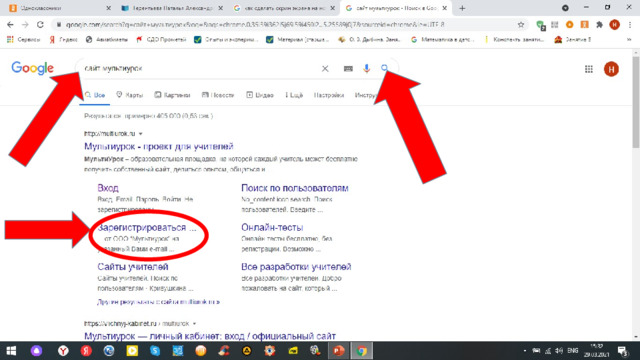The width and height of the screenshot is (640, 360).
Task: Start voice search with the microphone icon
Action: (367, 69)
